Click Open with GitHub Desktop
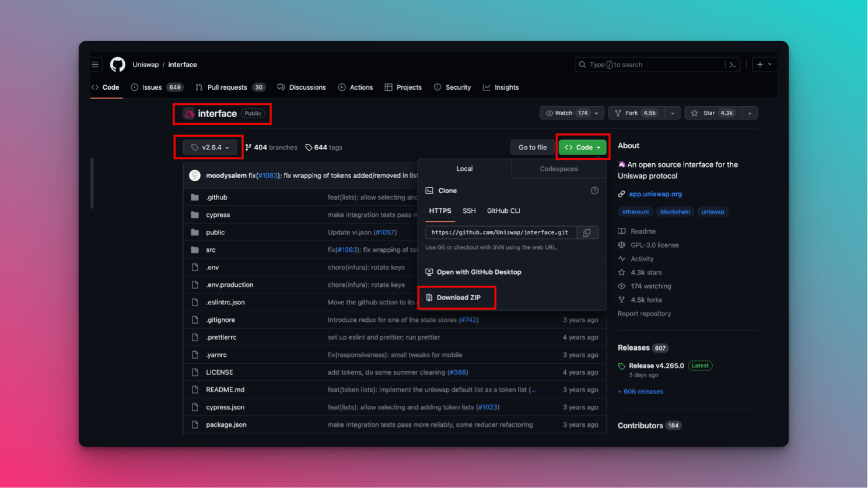868x488 pixels. (x=473, y=272)
